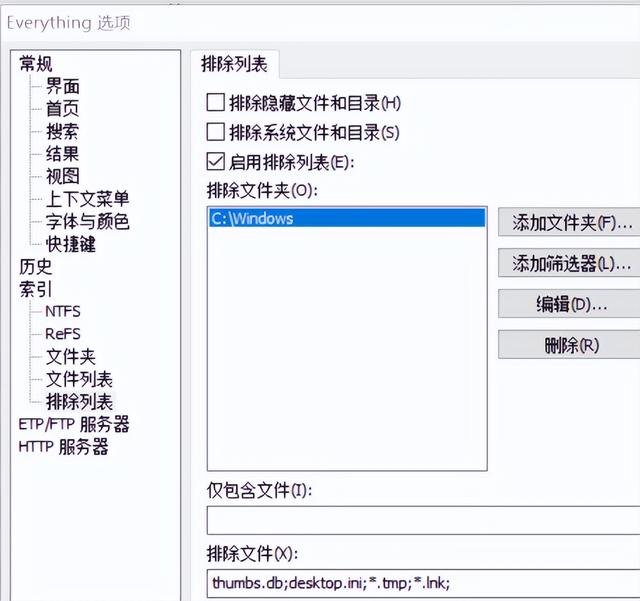Click 添加筛选器 button
640x601 pixels.
[568, 263]
